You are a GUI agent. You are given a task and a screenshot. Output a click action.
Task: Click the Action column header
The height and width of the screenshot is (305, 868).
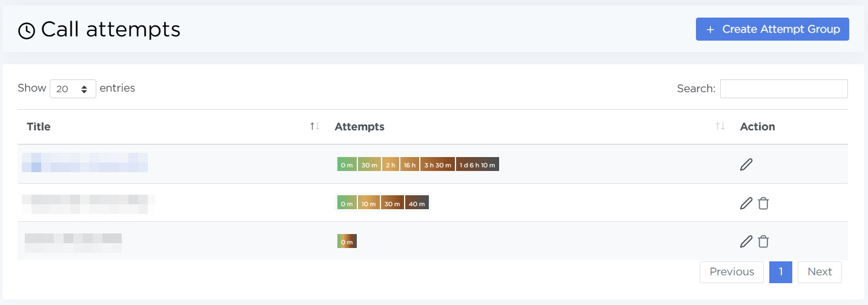757,127
